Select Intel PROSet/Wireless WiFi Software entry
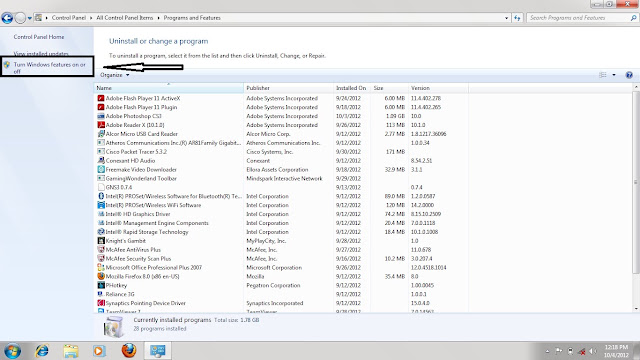 pyautogui.click(x=153, y=205)
